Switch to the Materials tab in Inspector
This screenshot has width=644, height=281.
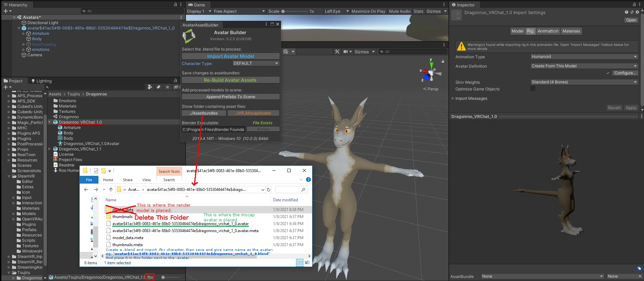[x=571, y=31]
